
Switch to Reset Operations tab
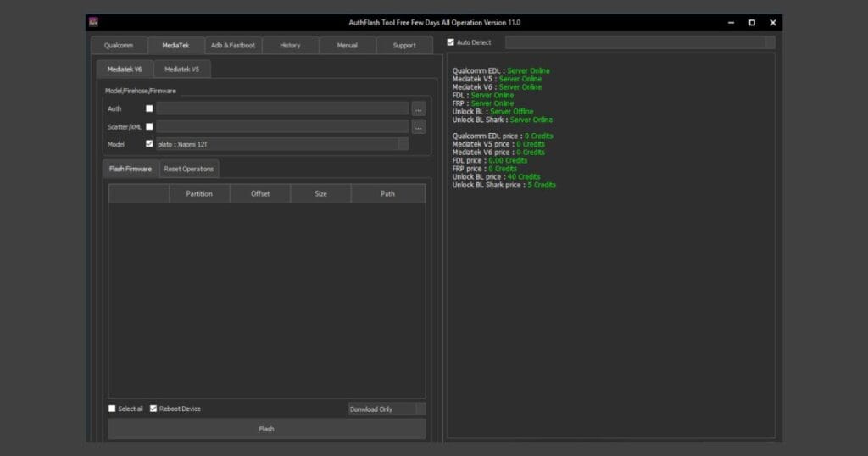(189, 169)
